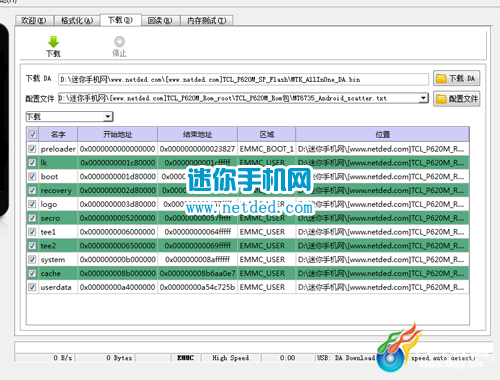
Task: Click the preloader file location cell
Action: tap(382, 149)
